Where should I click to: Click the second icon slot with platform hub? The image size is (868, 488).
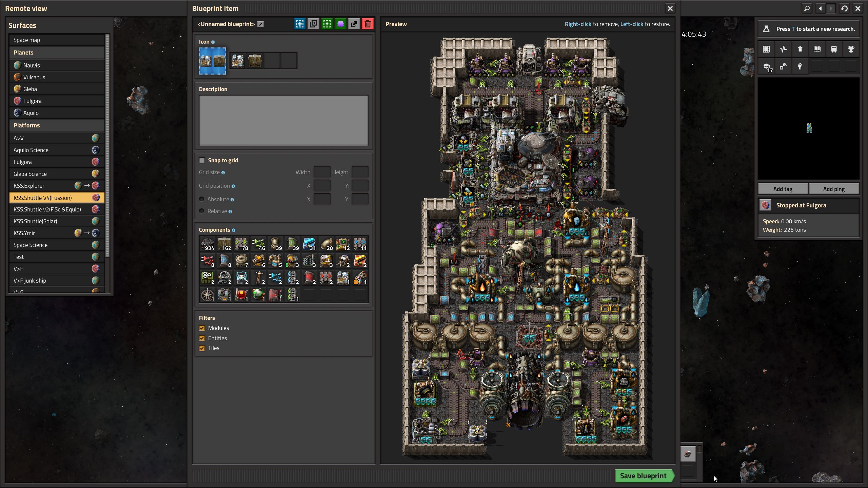(255, 61)
